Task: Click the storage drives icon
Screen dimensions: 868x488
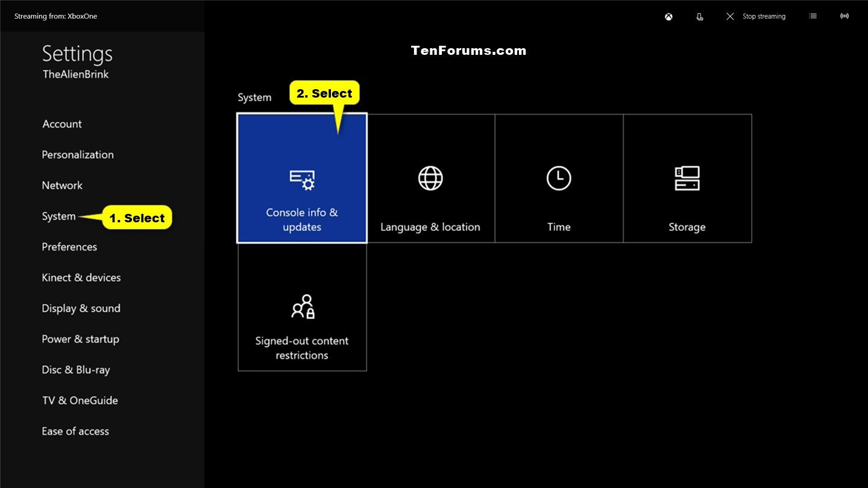Action: point(687,178)
